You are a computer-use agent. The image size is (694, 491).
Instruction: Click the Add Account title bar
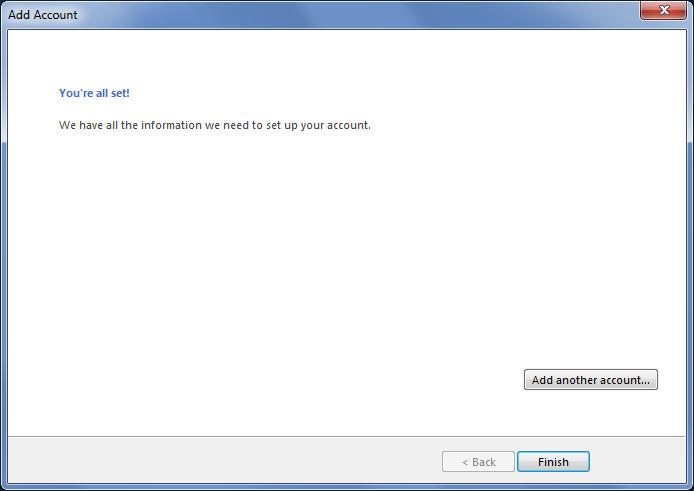(x=300, y=14)
